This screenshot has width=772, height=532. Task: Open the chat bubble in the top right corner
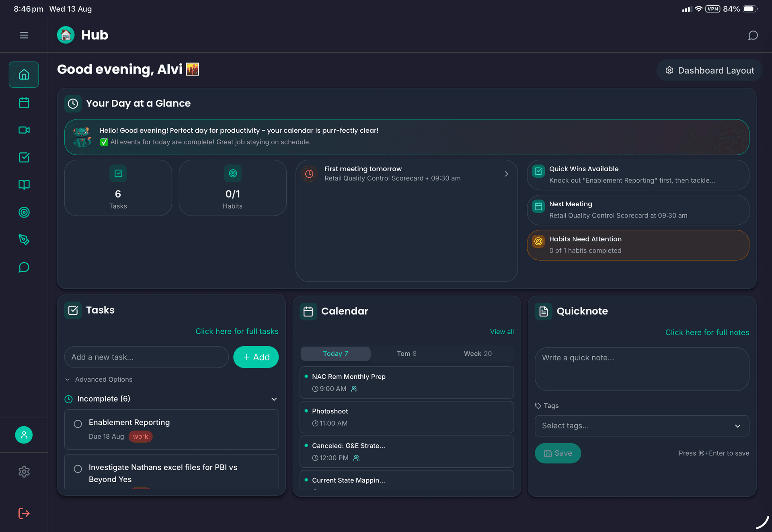tap(753, 35)
